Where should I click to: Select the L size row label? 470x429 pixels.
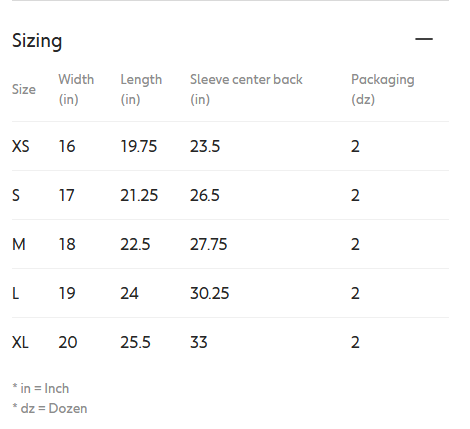point(15,293)
